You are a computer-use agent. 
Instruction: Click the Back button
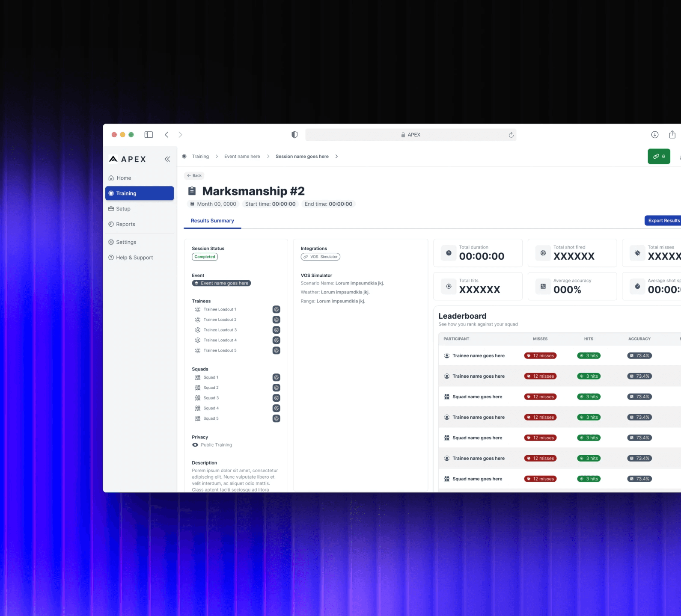click(194, 175)
